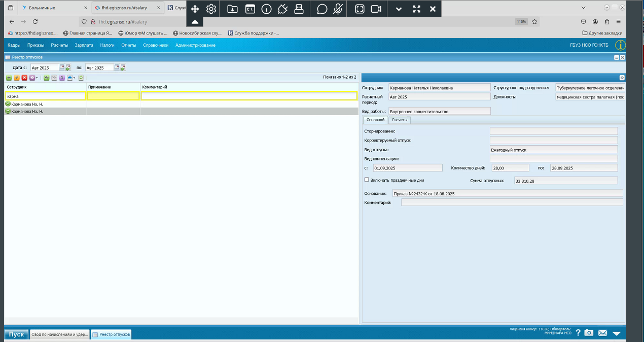Click the orange edit record pencil icon
This screenshot has height=342, width=644.
click(17, 78)
